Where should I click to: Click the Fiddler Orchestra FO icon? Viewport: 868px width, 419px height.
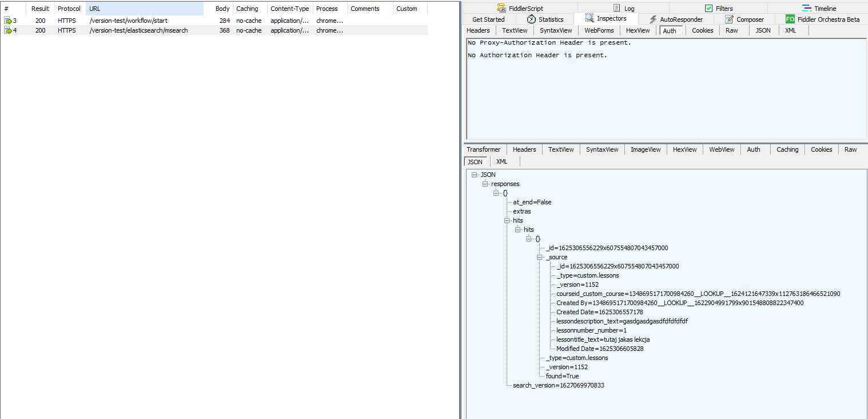click(x=790, y=19)
